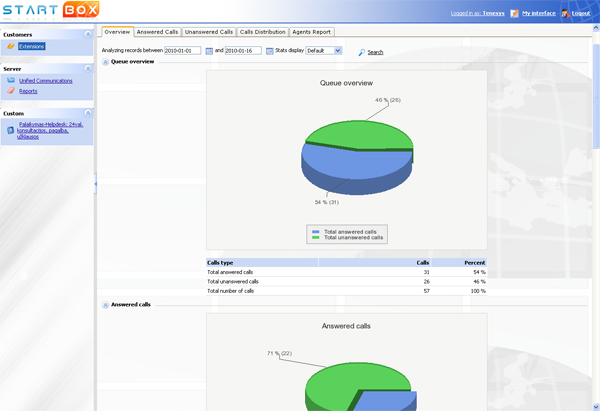Select the Total answered calls row
This screenshot has width=600, height=411.
pos(347,272)
